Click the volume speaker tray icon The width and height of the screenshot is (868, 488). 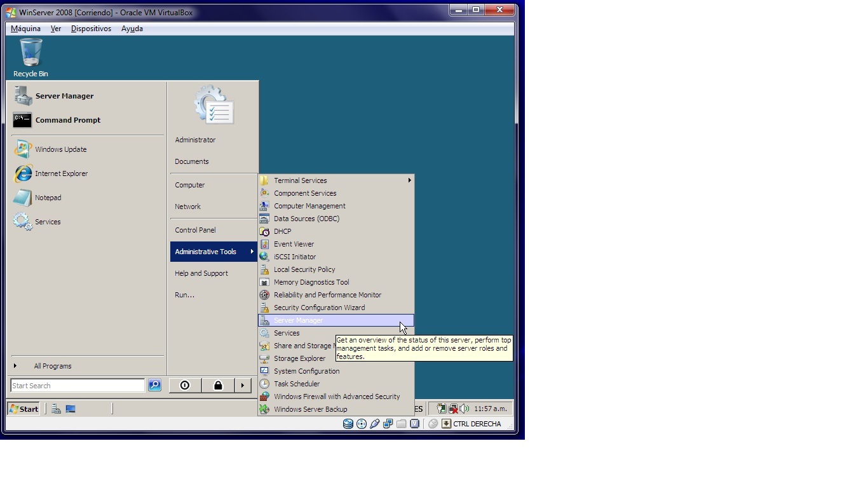click(x=465, y=409)
